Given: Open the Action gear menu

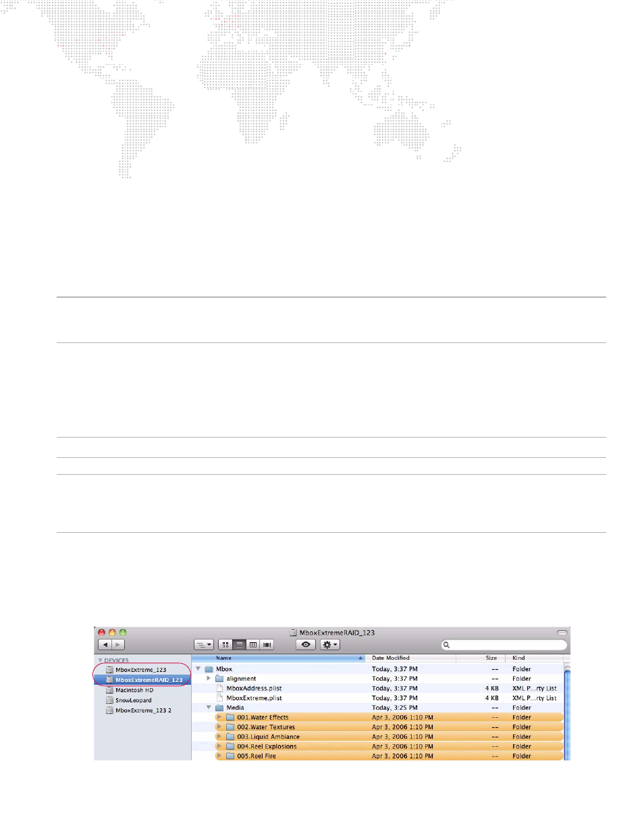Looking at the screenshot, I should (x=329, y=645).
